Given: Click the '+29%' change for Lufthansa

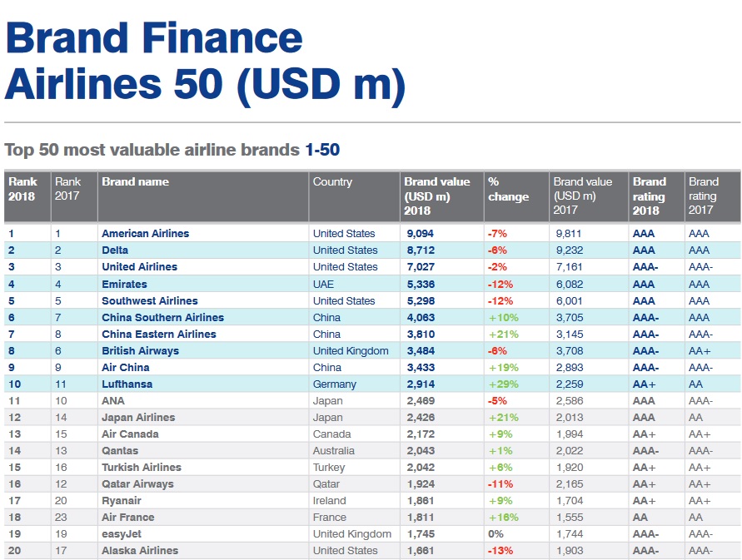Looking at the screenshot, I should tap(504, 384).
